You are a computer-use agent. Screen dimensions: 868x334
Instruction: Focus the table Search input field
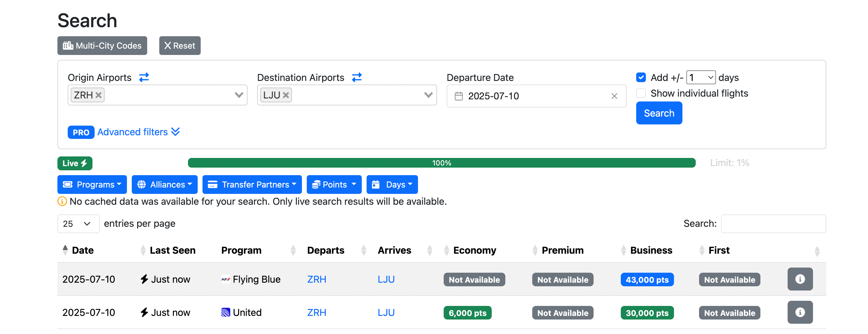click(x=773, y=223)
